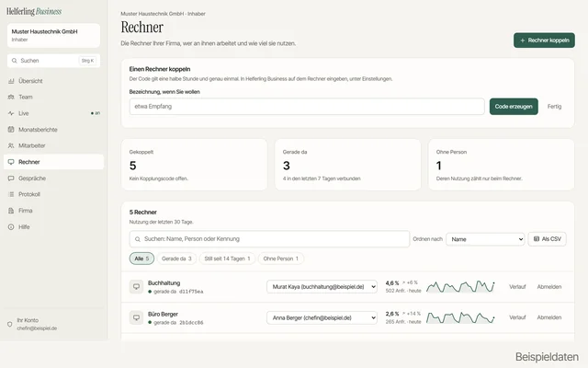Click the Hilfe info icon
This screenshot has width=588, height=368.
pyautogui.click(x=11, y=227)
